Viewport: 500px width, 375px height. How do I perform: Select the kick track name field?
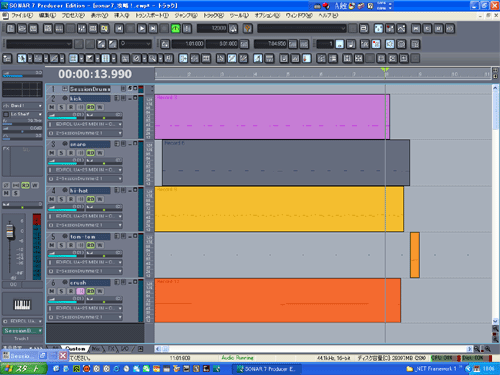[90, 99]
